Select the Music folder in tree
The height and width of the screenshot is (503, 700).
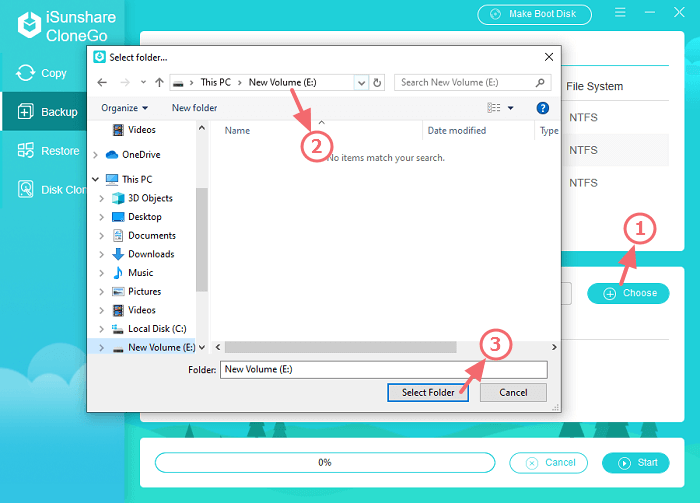tap(133, 273)
